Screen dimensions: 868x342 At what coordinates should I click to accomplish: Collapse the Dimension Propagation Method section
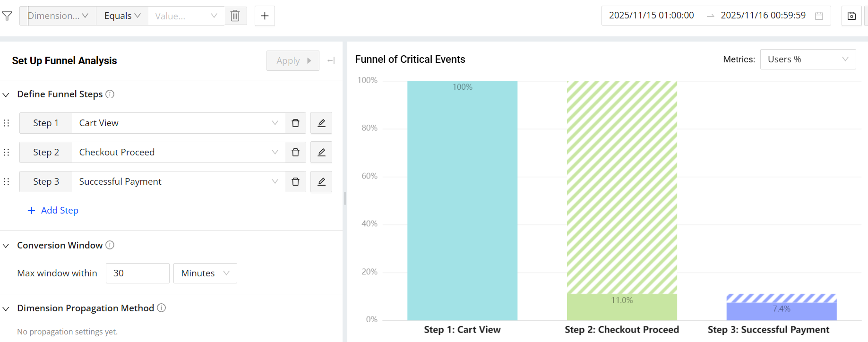[6, 308]
